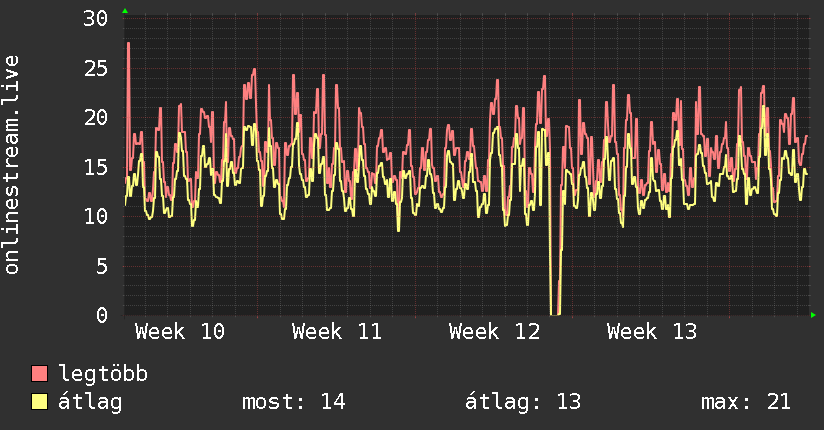Click the green arrow at x-axis end
The height and width of the screenshot is (430, 824).
[813, 315]
